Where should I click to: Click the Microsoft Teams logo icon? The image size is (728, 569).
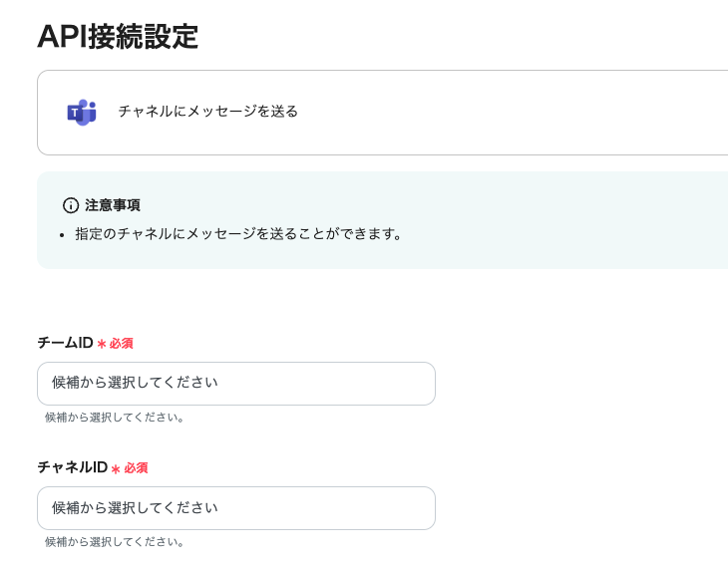tap(82, 112)
